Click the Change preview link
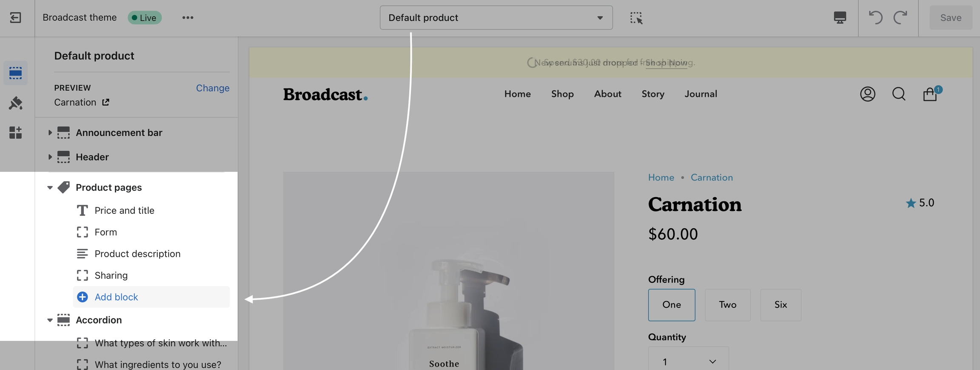Viewport: 980px width, 370px height. point(212,88)
